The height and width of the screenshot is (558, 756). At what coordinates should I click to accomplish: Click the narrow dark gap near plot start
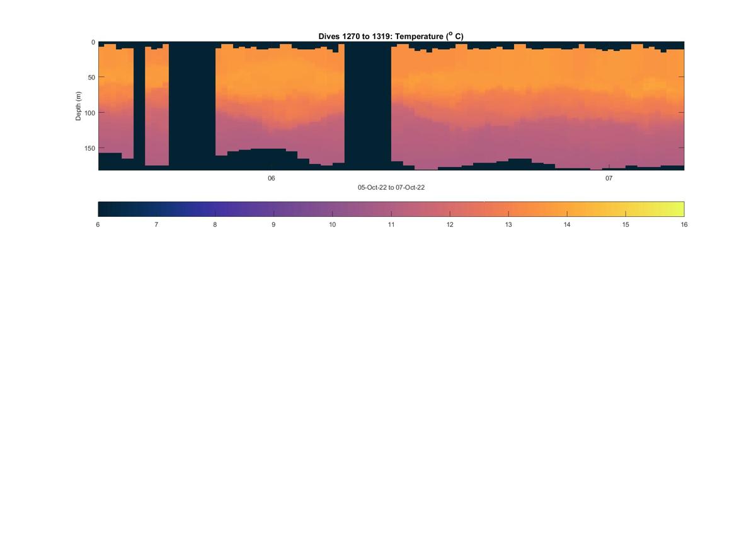[x=139, y=106]
